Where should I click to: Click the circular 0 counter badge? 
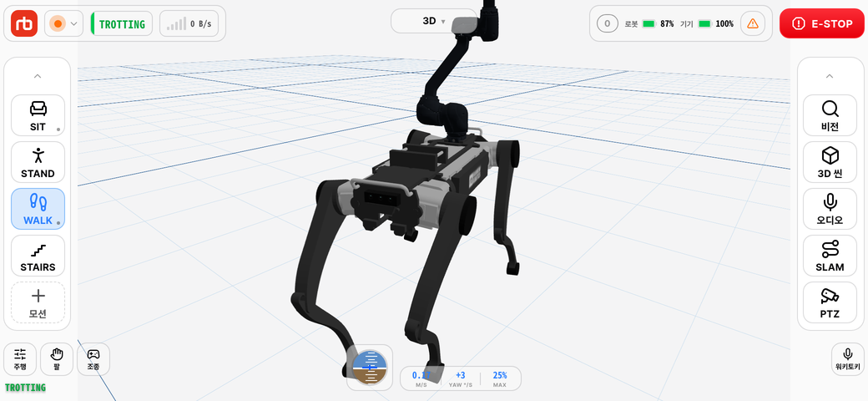click(608, 24)
